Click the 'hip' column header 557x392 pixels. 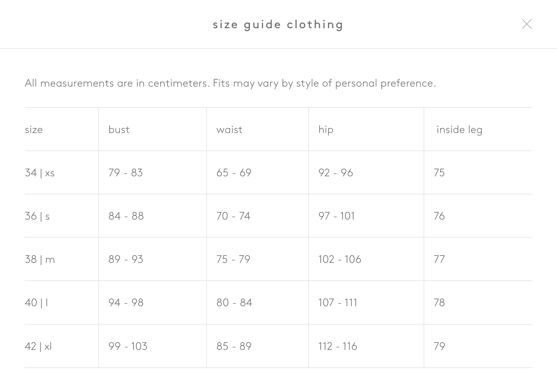tap(326, 130)
